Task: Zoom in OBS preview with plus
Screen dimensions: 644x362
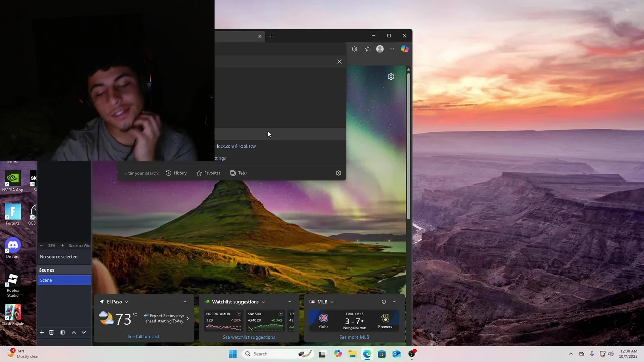Action: [62, 245]
